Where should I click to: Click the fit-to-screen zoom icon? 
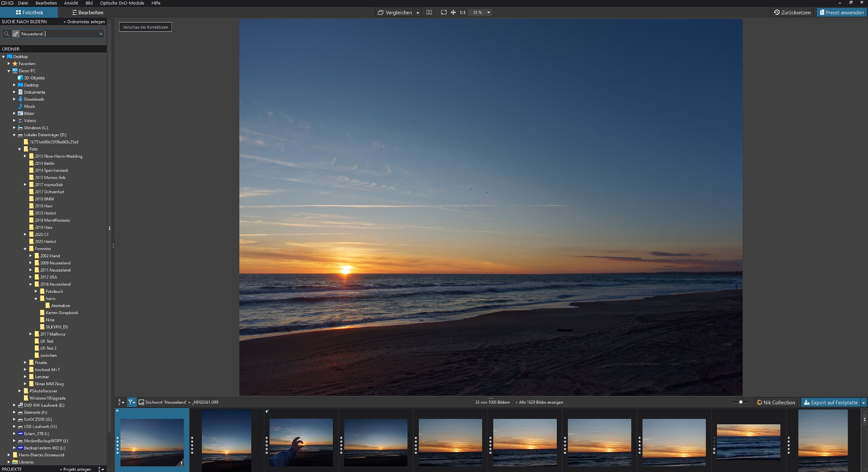click(x=444, y=13)
